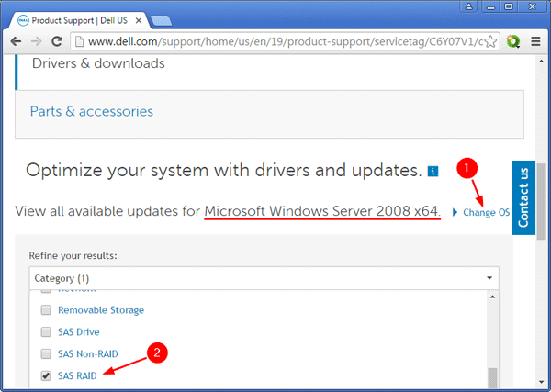This screenshot has height=392, width=551.
Task: Expand the Drivers & downloads section
Action: coord(98,63)
